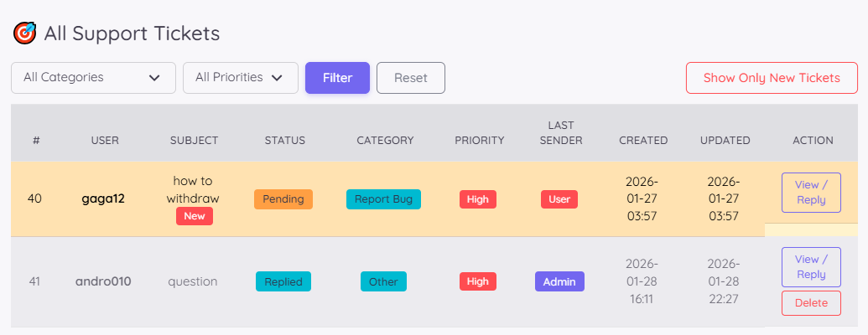This screenshot has height=335, width=868.
Task: Click the Admin last sender badge
Action: (x=559, y=281)
